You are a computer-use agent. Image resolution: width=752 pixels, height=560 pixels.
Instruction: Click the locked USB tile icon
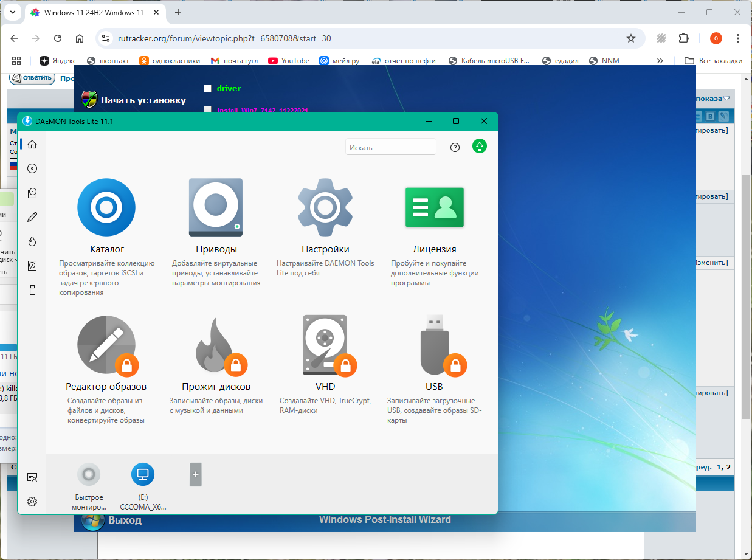pyautogui.click(x=434, y=345)
